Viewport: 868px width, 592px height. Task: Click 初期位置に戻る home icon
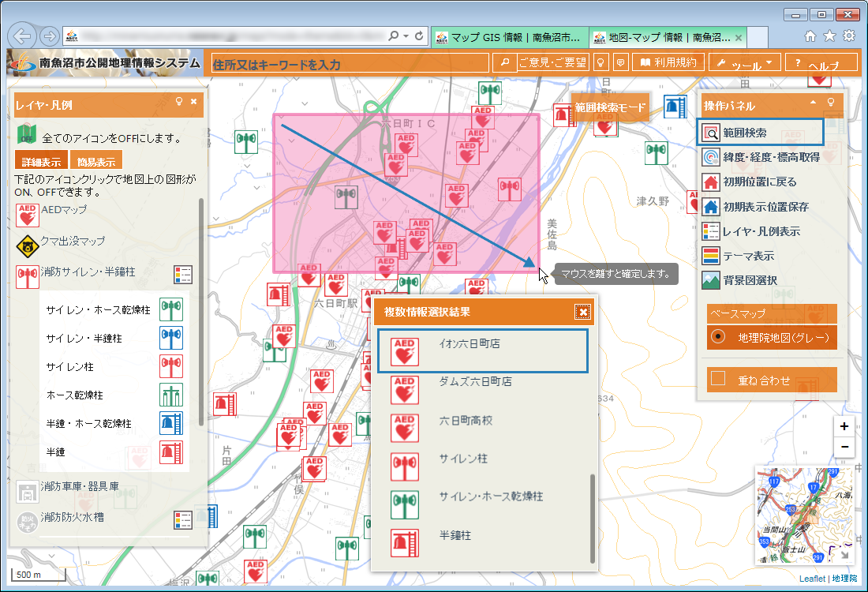[711, 182]
